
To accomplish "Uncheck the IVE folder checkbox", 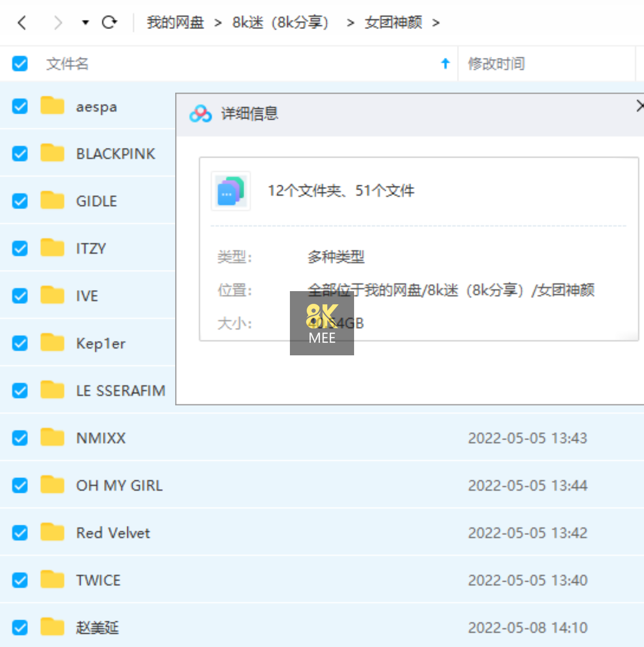I will [20, 296].
